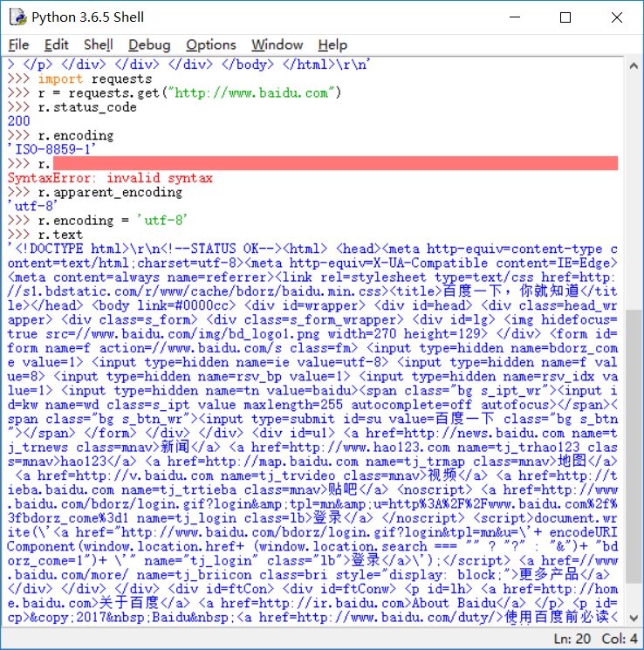
Task: Open the Debug menu
Action: (149, 44)
